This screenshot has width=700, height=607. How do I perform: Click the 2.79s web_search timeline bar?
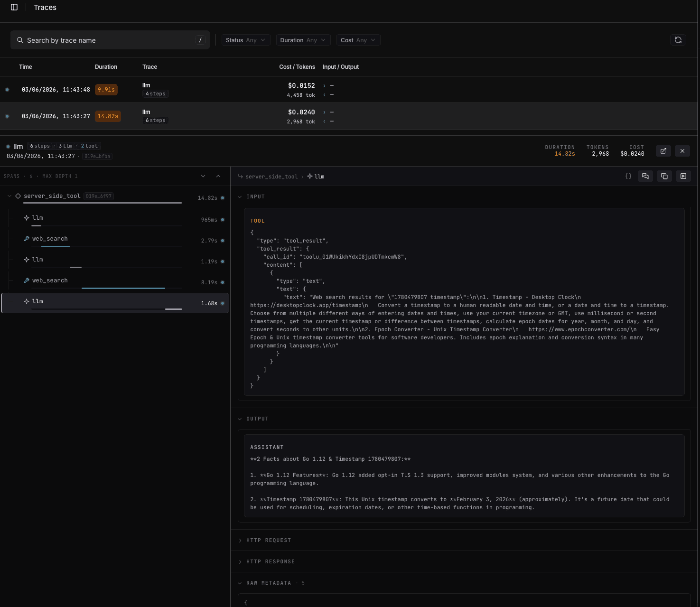[56, 246]
